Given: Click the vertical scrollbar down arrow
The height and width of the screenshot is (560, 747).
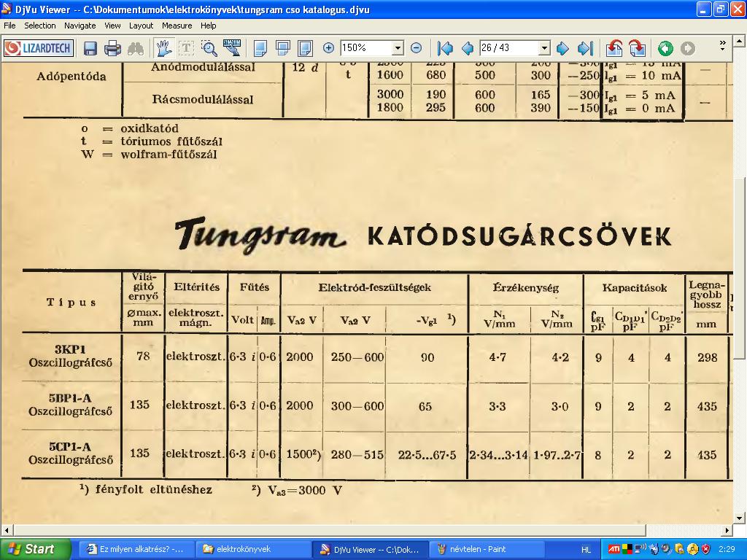Looking at the screenshot, I should (x=740, y=518).
